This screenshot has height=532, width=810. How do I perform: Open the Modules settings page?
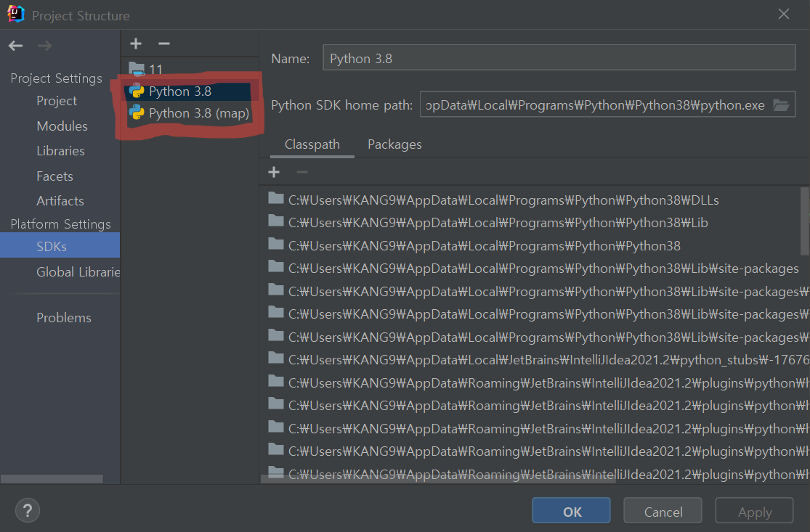[x=62, y=126]
